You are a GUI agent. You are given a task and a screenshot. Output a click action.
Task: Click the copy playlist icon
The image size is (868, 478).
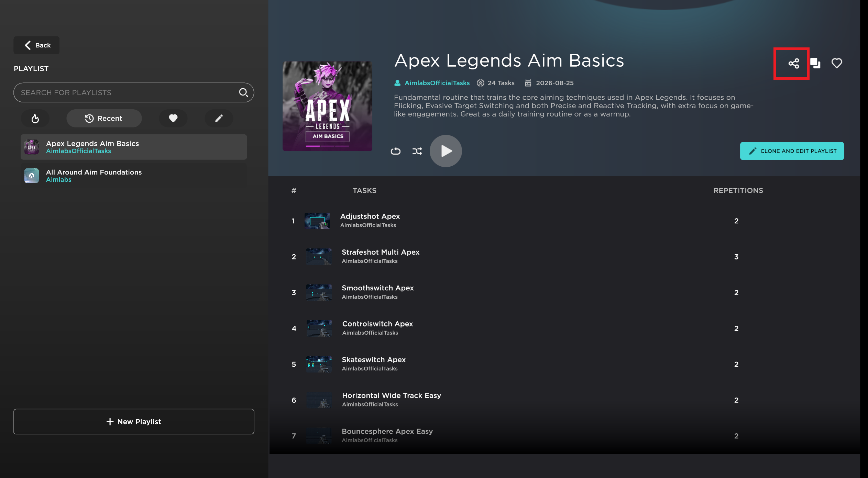click(815, 63)
